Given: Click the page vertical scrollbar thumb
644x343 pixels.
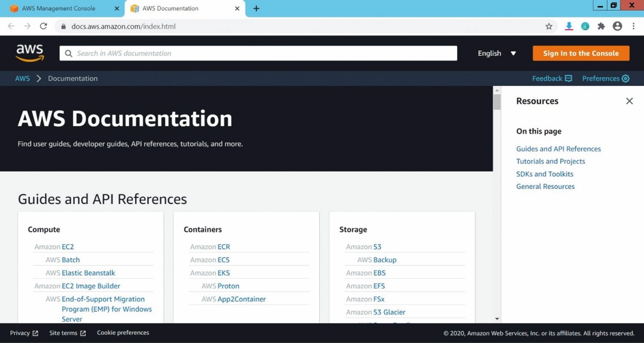Looking at the screenshot, I should pos(497,102).
